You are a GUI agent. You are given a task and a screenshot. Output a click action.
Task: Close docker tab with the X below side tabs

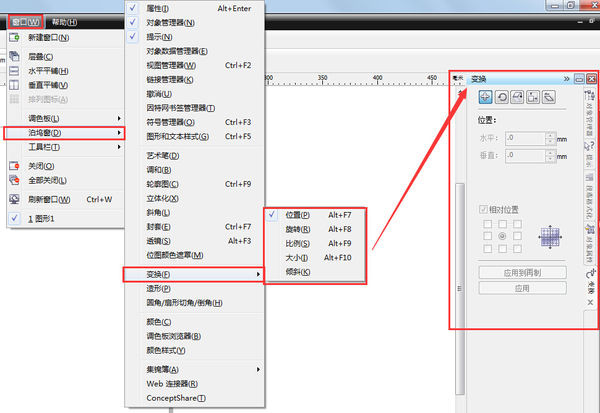[x=590, y=302]
